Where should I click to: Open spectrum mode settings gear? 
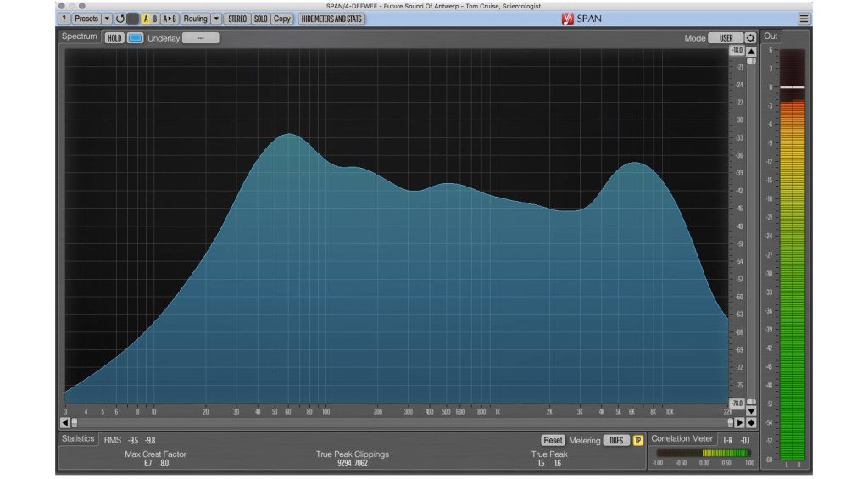click(750, 38)
